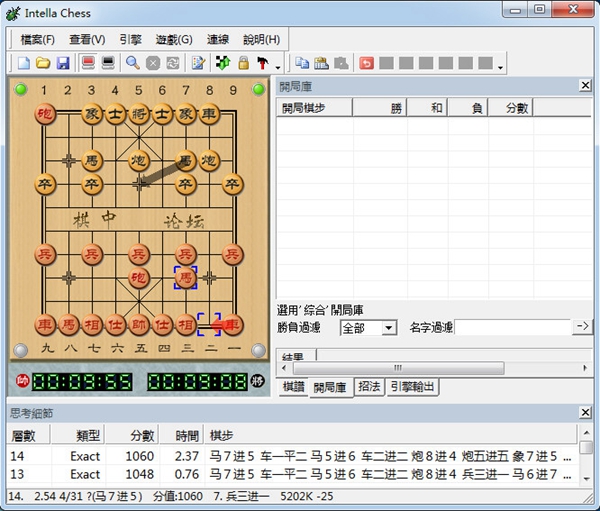Click the black 將 icon beside the clock
Screen dimensions: 600x511
(x=258, y=381)
